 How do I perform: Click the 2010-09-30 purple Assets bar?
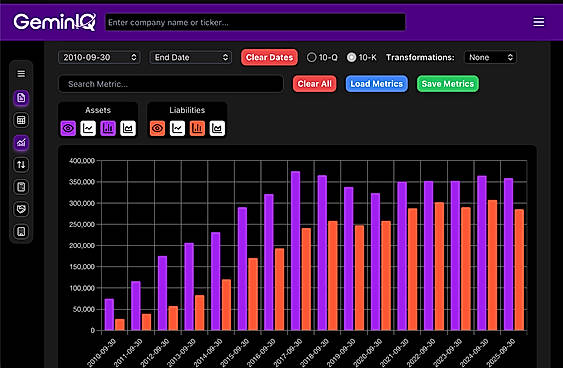click(x=109, y=315)
